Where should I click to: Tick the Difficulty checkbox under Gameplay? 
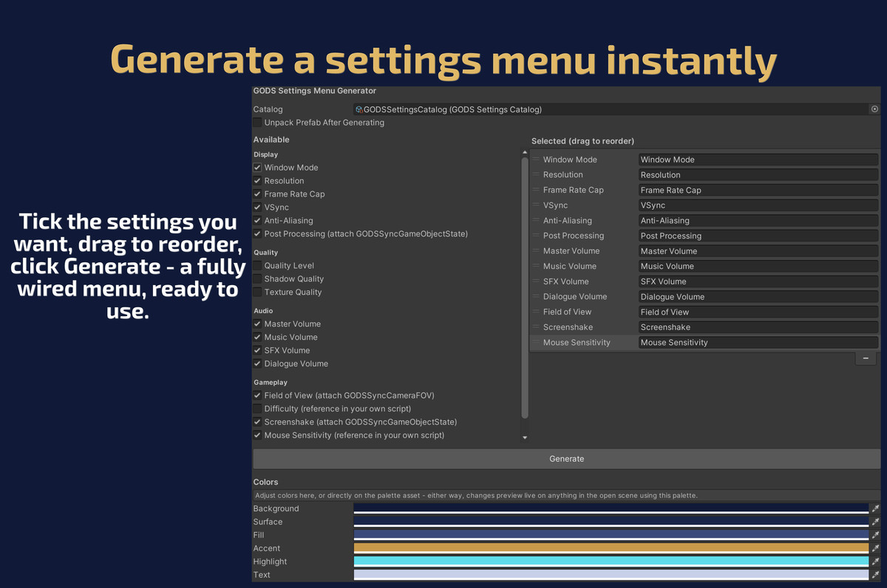pos(257,409)
